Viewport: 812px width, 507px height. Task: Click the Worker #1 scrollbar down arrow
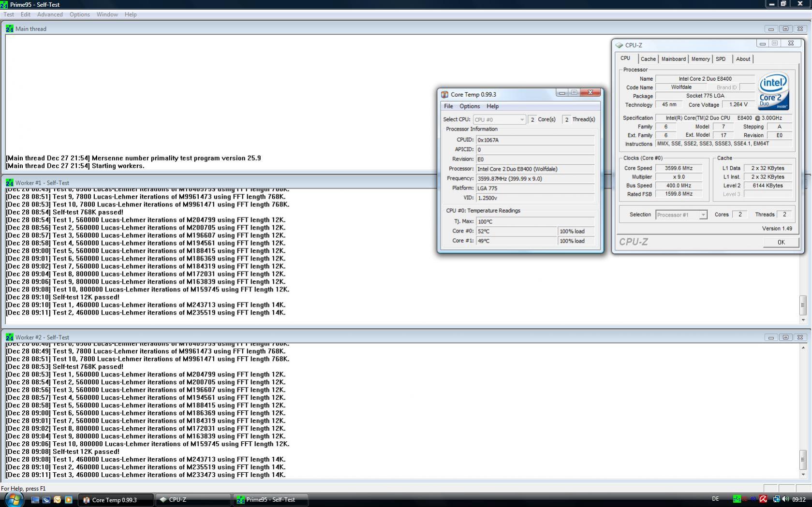click(803, 320)
